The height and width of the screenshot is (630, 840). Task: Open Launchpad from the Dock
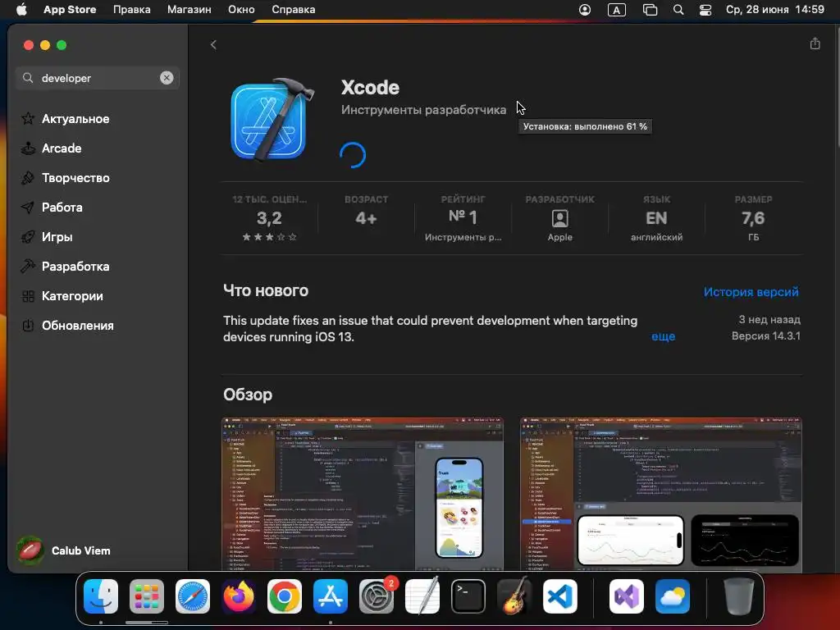[x=147, y=596]
